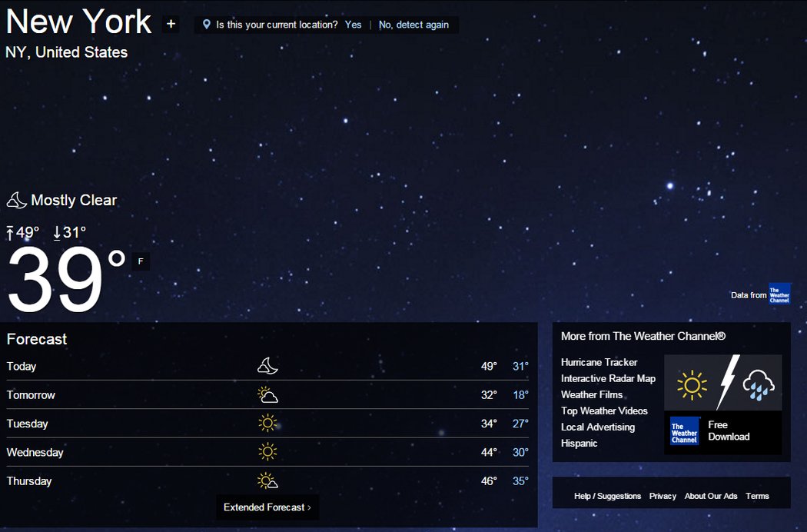Click Tuesday's sunny forecast icon
This screenshot has width=807, height=532.
pos(267,424)
